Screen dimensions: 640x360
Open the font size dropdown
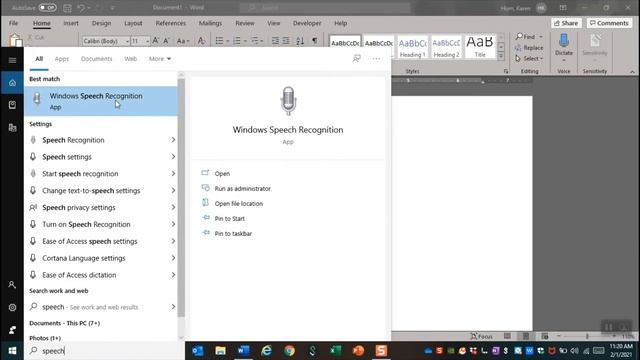(x=147, y=41)
